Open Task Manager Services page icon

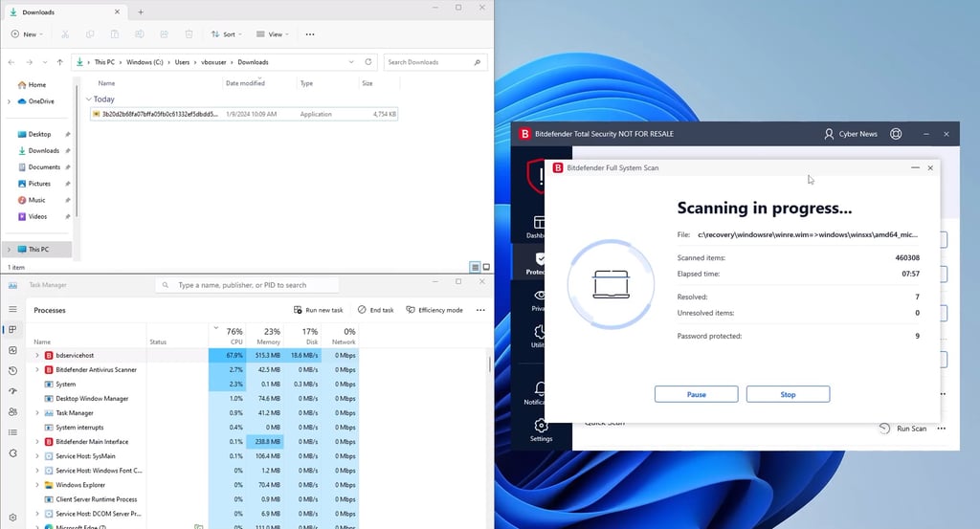12,452
